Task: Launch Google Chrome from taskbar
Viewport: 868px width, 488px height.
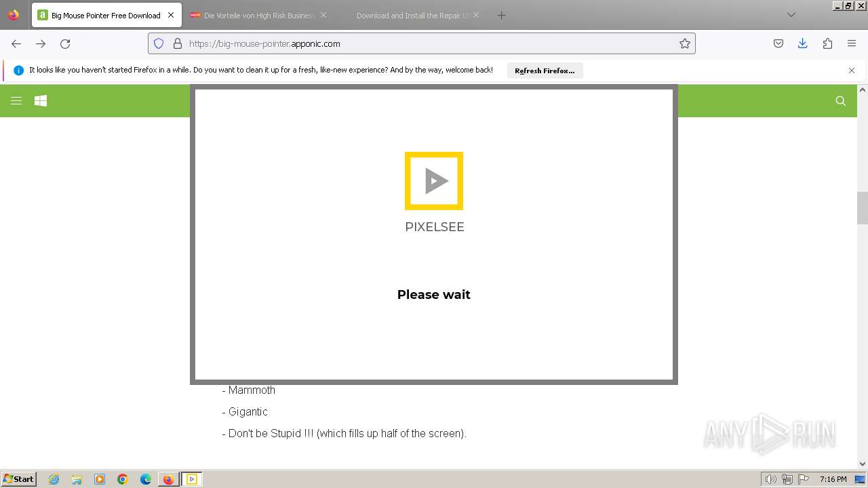Action: [x=123, y=479]
